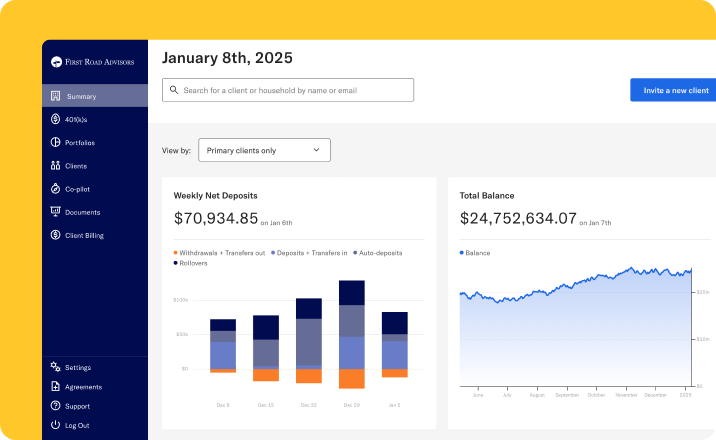Click the September axis label
Image resolution: width=716 pixels, height=440 pixels.
pos(567,395)
